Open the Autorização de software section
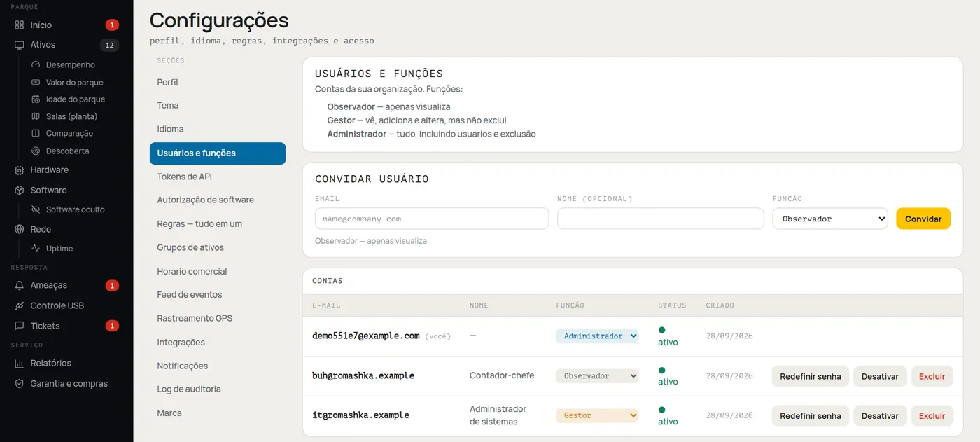The image size is (980, 442). tap(218, 200)
